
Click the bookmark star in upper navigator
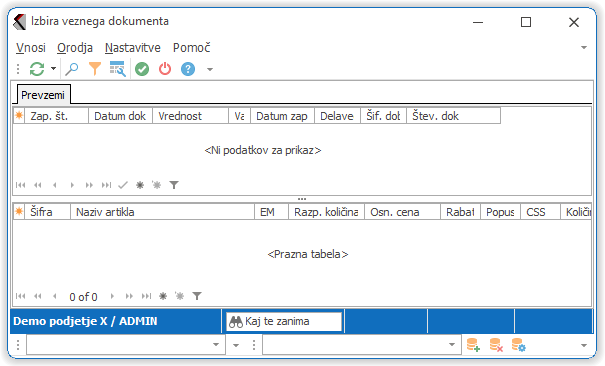[140, 185]
